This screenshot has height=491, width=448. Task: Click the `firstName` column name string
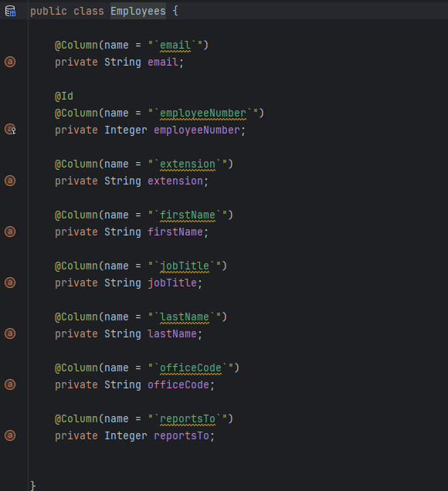click(188, 215)
